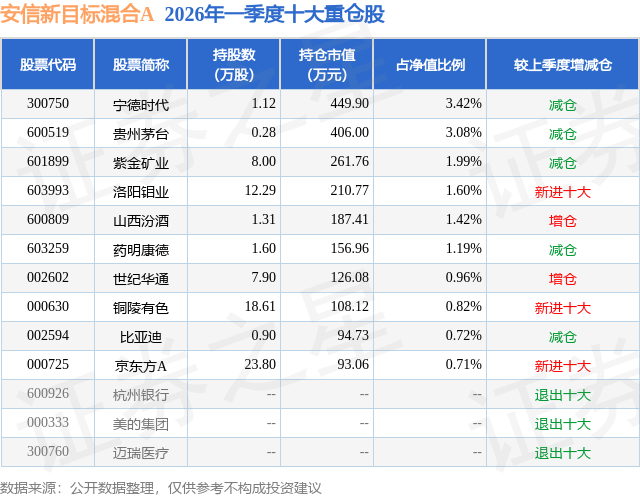Click holding shares value 23.80
The width and height of the screenshot is (640, 497).
[x=260, y=364]
